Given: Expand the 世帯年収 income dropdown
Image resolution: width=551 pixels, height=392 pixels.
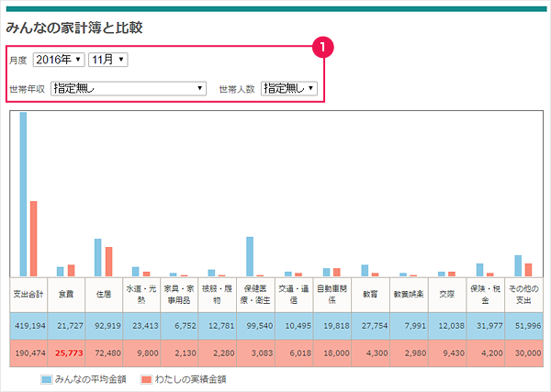Looking at the screenshot, I should pos(129,89).
